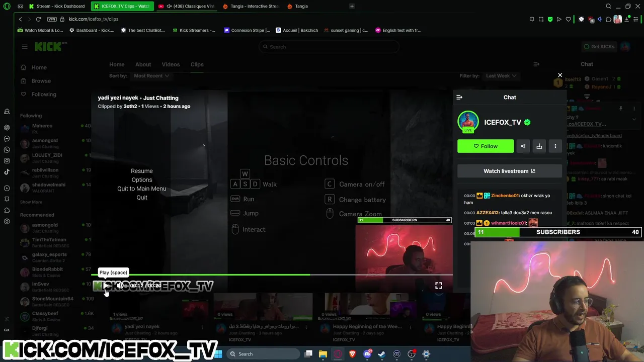Open ICEFOX_TV channel name link
Viewport: 644px width, 362px height.
[503, 122]
